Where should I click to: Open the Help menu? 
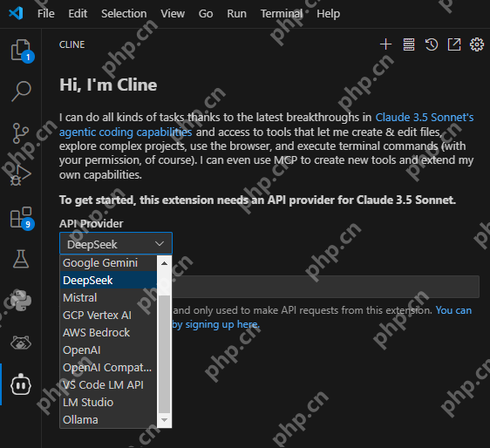point(328,14)
